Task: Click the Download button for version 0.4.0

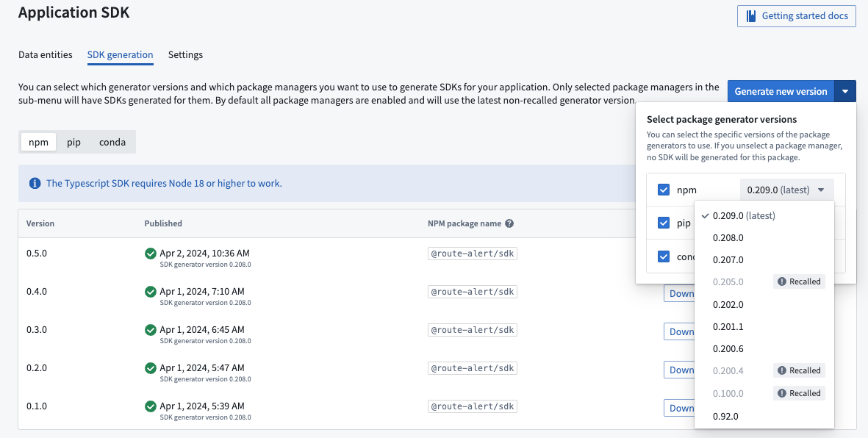Action: pos(679,293)
